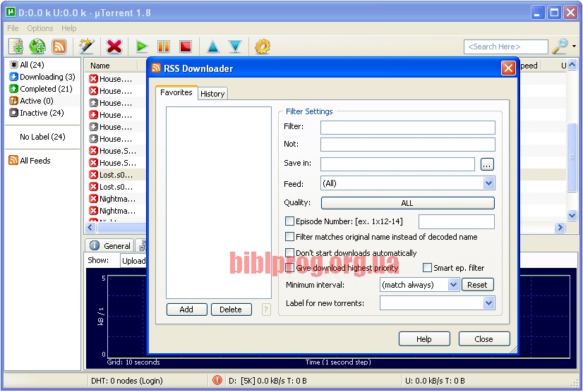This screenshot has height=392, width=583.
Task: Click the red network warning status icon
Action: tap(217, 380)
